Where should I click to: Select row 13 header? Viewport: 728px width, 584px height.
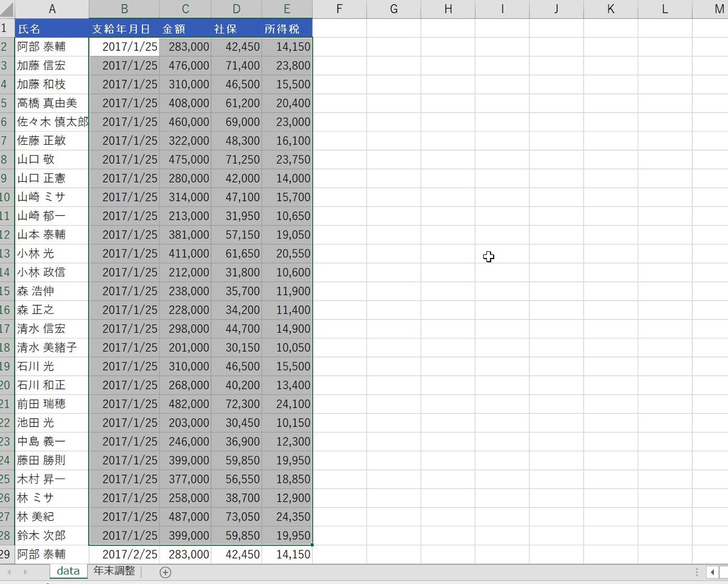(x=5, y=253)
